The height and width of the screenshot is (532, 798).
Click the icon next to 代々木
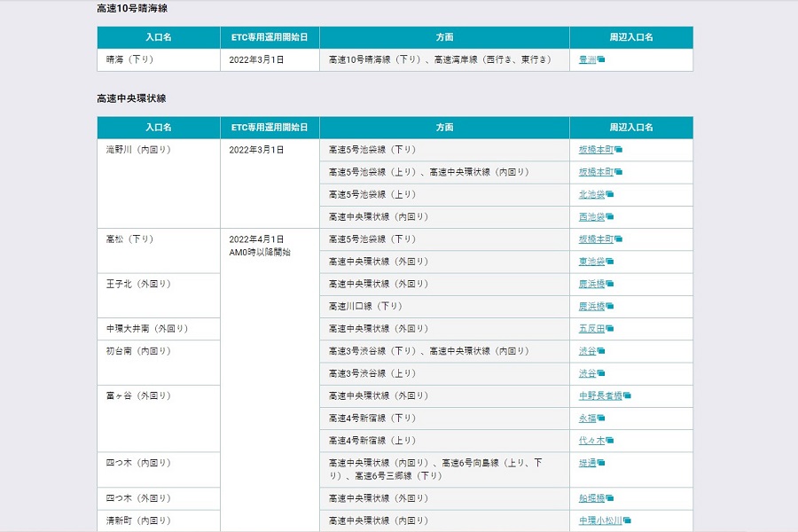coord(610,440)
